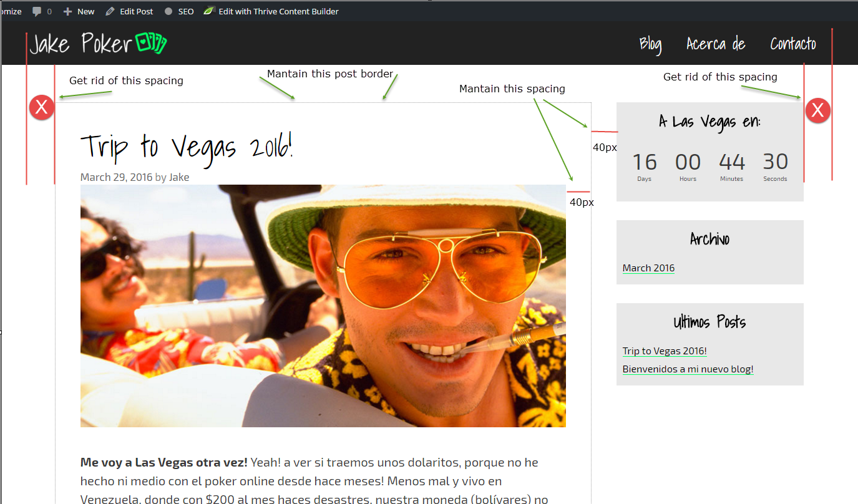Click the green Thrive leaf icon
This screenshot has height=504, width=858.
click(208, 11)
